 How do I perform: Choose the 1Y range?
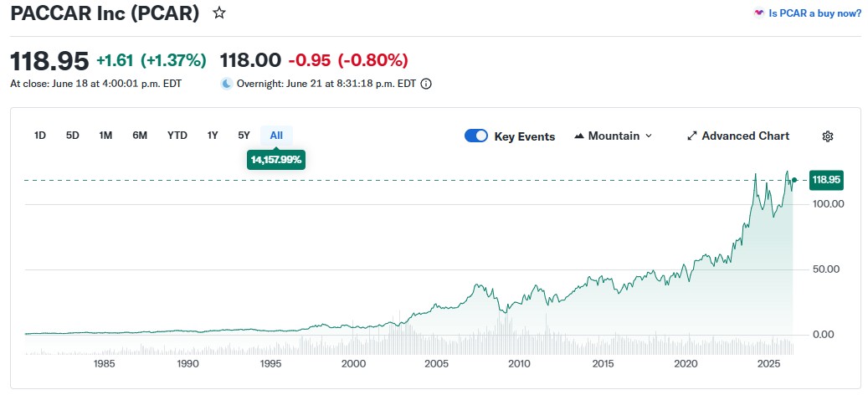click(213, 136)
